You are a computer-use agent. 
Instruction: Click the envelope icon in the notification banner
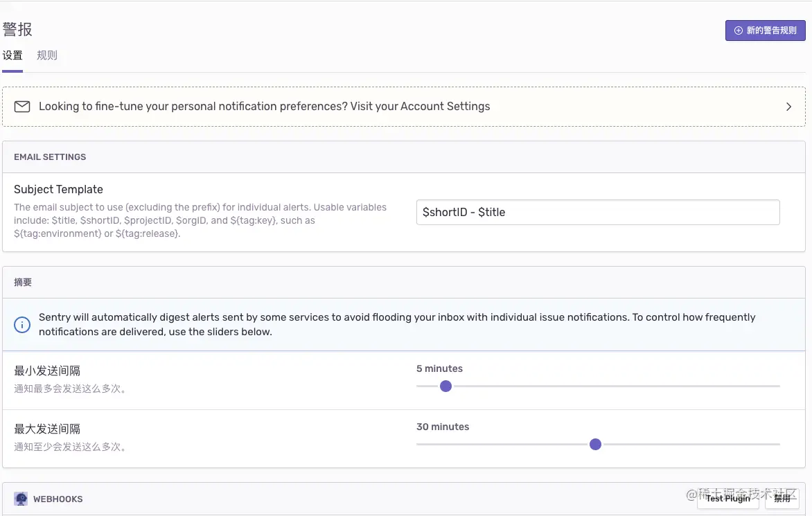(22, 107)
